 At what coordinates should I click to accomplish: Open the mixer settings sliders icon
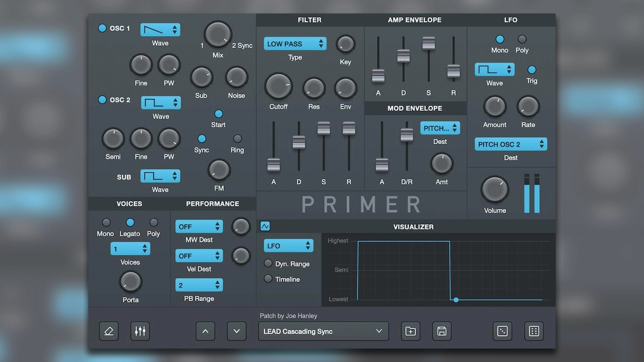140,331
